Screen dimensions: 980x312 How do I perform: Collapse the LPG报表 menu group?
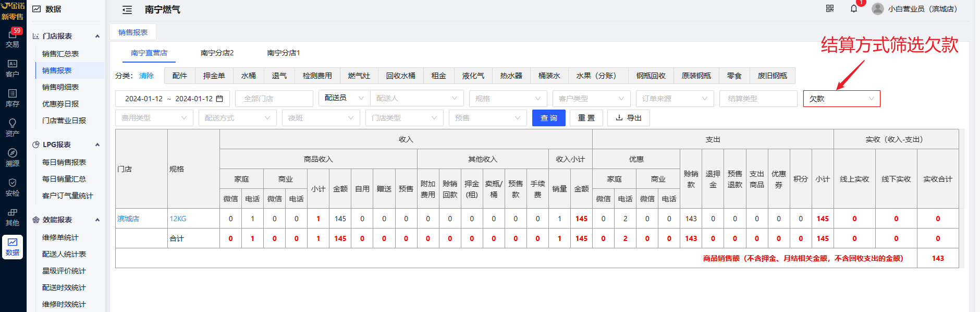click(x=97, y=145)
